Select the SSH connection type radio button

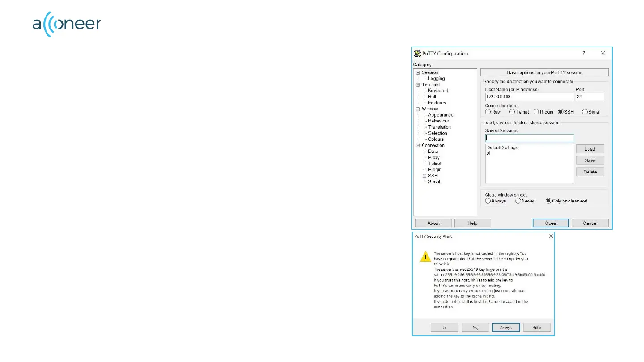(x=561, y=112)
